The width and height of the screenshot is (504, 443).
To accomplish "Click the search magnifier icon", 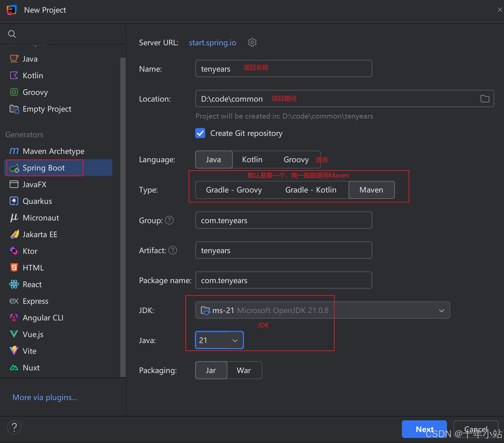I will tap(12, 34).
